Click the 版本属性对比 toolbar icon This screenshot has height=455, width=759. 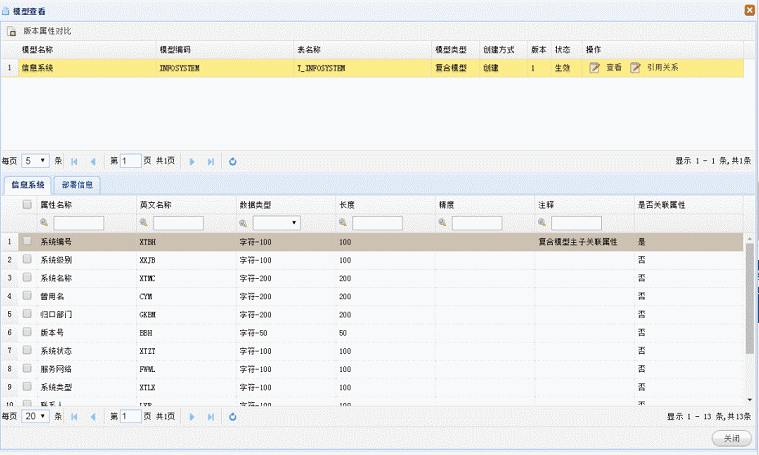(13, 32)
